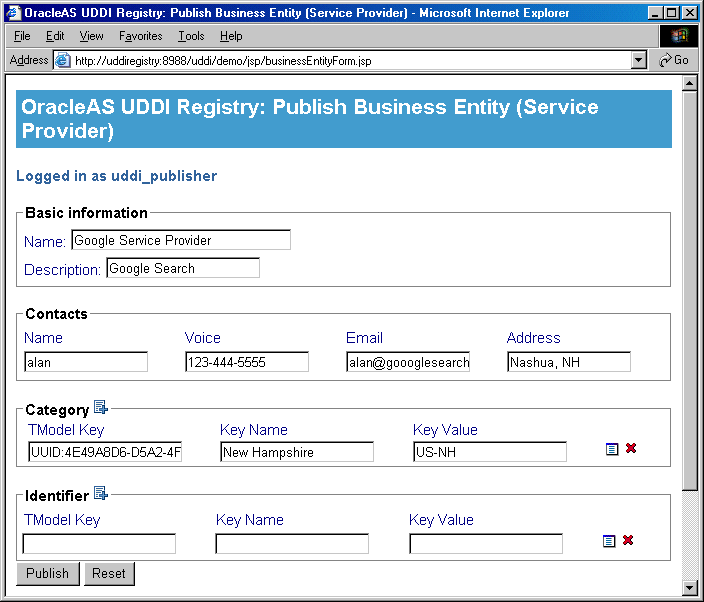704x602 pixels.
Task: Click the scrollbar up arrow
Action: click(x=689, y=83)
